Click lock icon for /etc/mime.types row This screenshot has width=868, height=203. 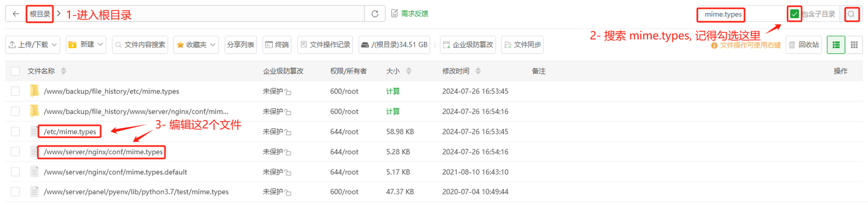[288, 133]
